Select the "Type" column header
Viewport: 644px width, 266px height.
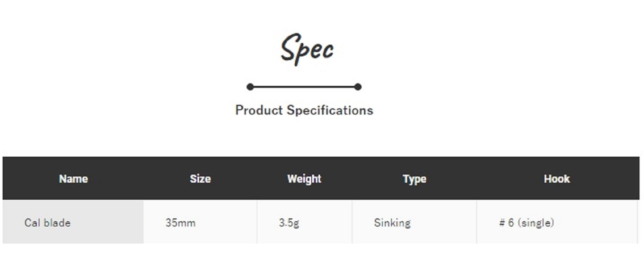(414, 179)
